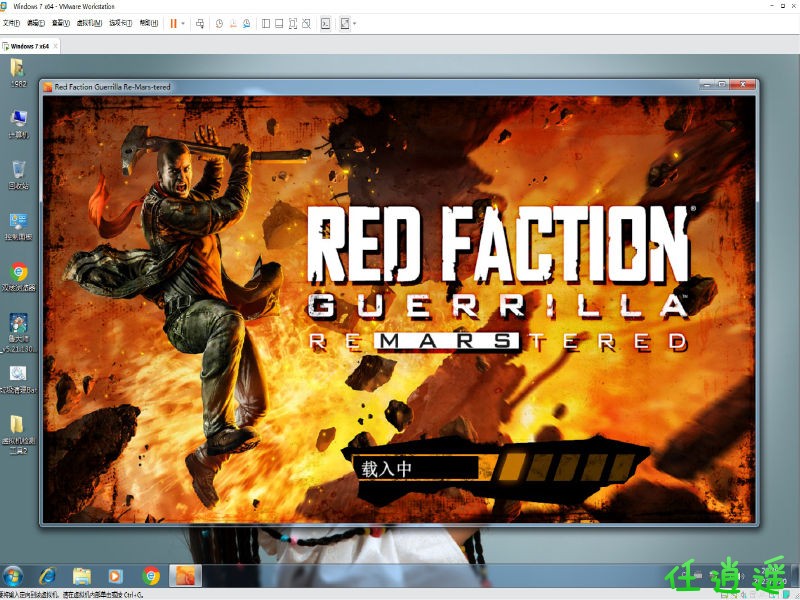
Task: Open the dropdown arrow beside the pause button
Action: (x=183, y=23)
